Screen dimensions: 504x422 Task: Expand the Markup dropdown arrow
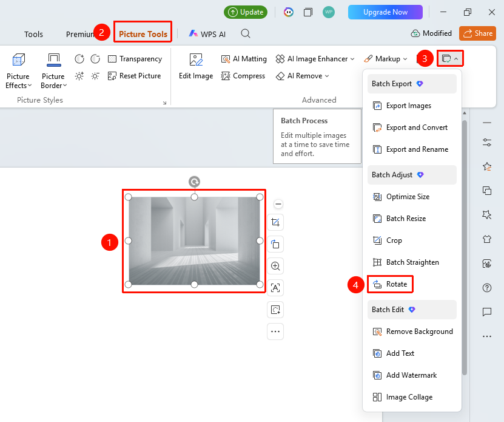point(405,59)
